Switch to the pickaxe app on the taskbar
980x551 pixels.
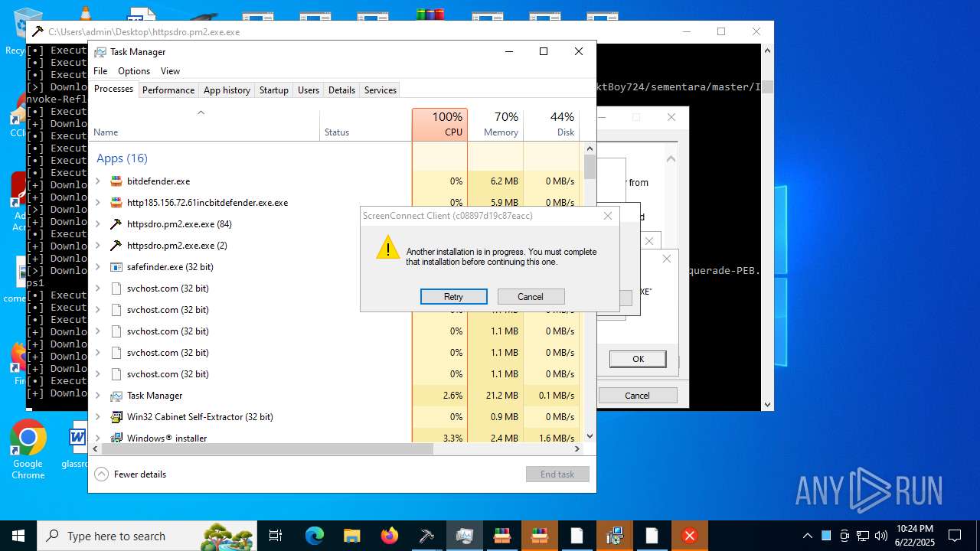(x=426, y=536)
